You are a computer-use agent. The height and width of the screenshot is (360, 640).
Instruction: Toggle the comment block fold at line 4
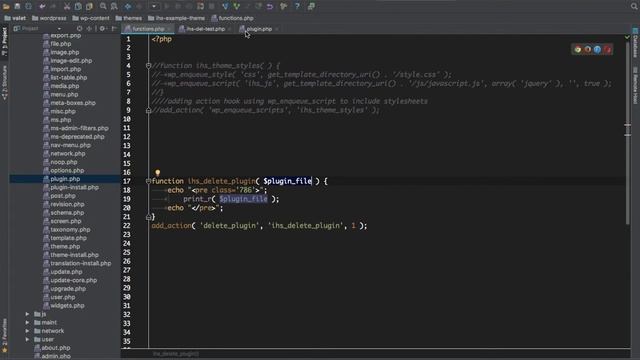(149, 65)
